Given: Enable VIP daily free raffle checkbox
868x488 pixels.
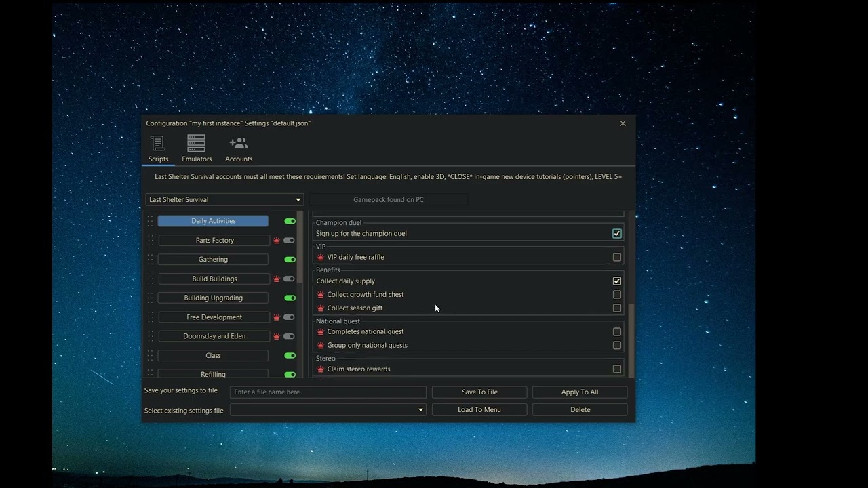Looking at the screenshot, I should (x=617, y=257).
